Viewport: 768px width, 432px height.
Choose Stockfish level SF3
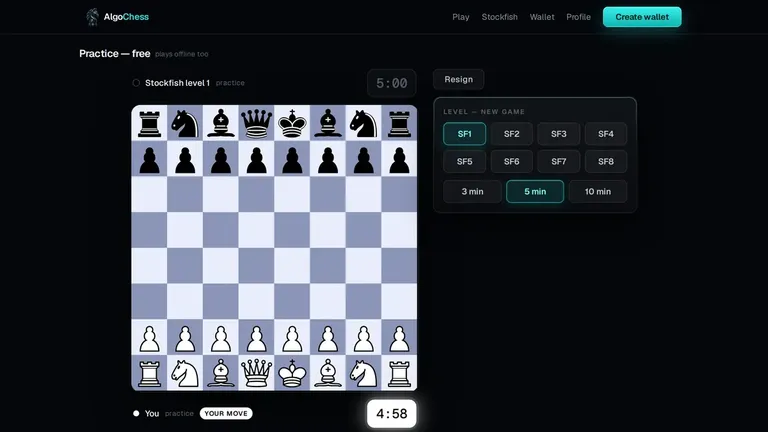558,134
